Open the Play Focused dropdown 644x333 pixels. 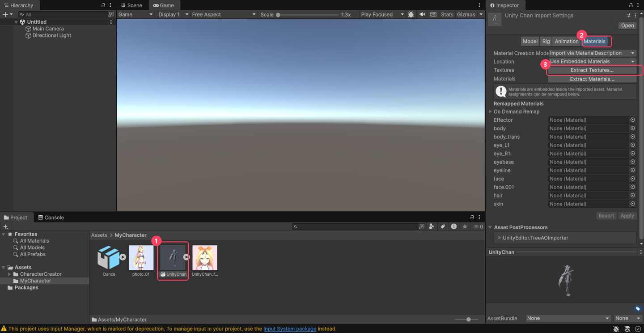(x=382, y=14)
